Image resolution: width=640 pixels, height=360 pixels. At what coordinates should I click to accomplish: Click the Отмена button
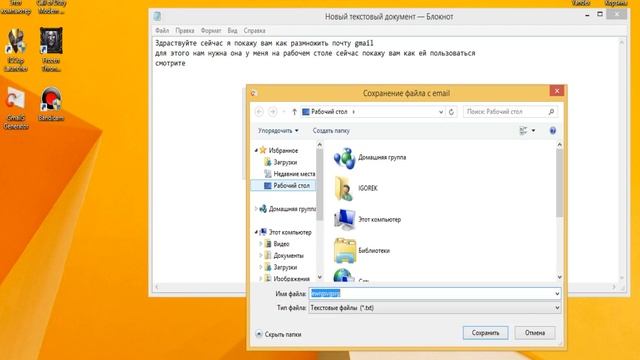[x=535, y=333]
